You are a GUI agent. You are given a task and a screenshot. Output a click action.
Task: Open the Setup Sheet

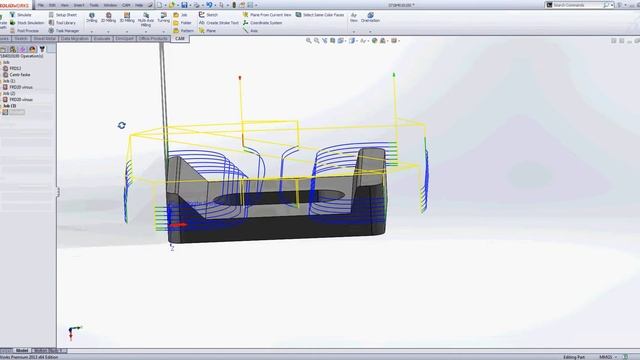tap(62, 15)
